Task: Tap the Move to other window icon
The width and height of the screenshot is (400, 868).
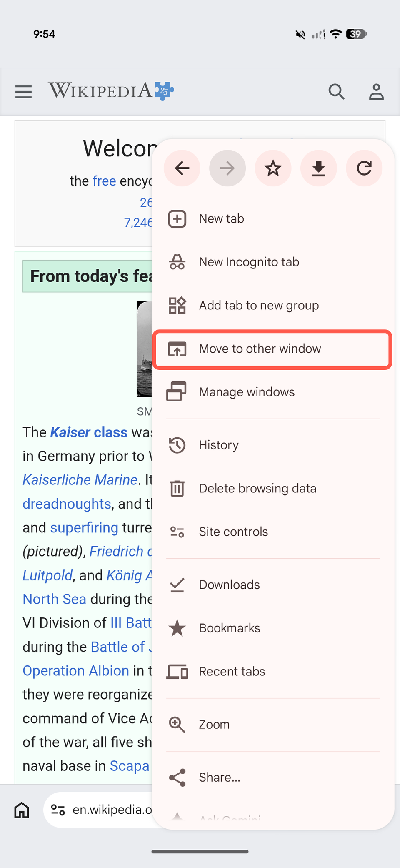Action: tap(177, 349)
